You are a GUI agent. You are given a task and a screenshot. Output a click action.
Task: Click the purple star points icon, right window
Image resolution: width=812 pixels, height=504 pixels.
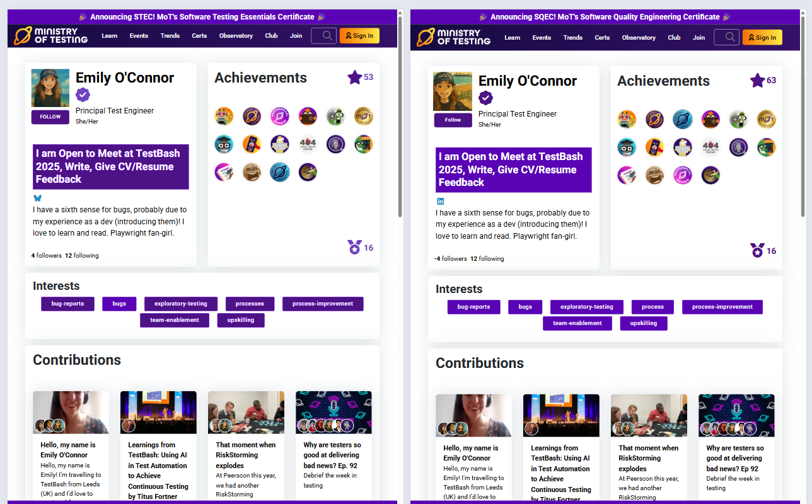point(757,81)
